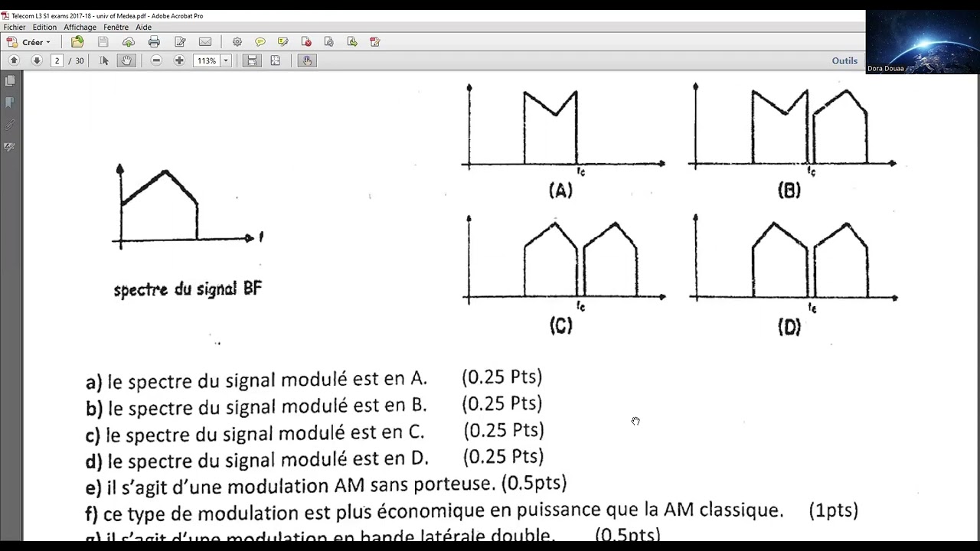Choose the text selection cursor tool
The height and width of the screenshot is (551, 980).
click(104, 60)
